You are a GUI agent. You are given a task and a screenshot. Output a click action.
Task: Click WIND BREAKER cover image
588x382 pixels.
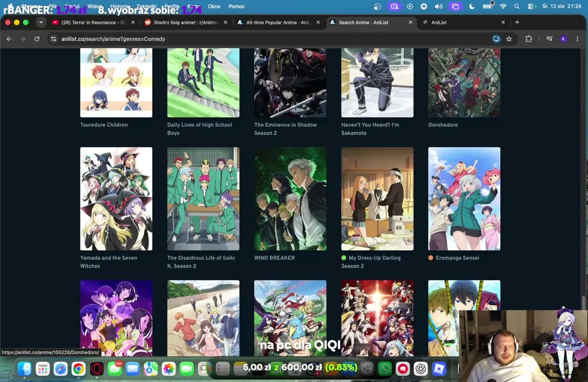point(290,198)
